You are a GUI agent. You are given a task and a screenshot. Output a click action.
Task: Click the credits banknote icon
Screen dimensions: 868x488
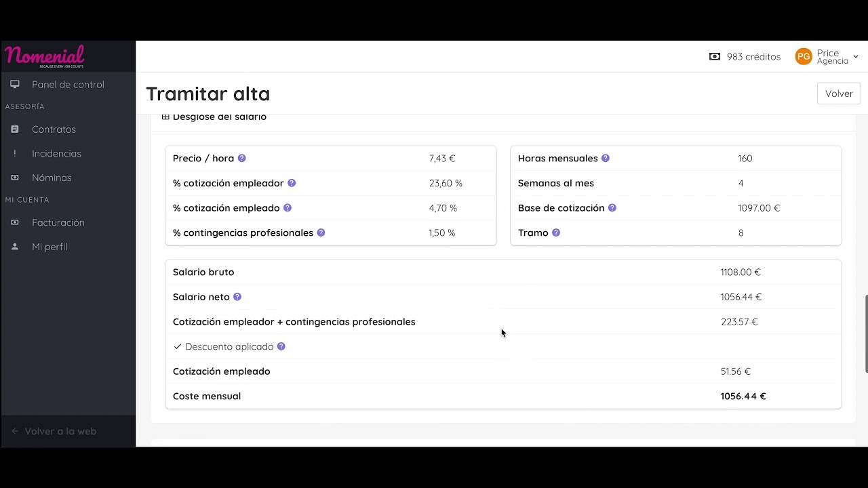[715, 57]
